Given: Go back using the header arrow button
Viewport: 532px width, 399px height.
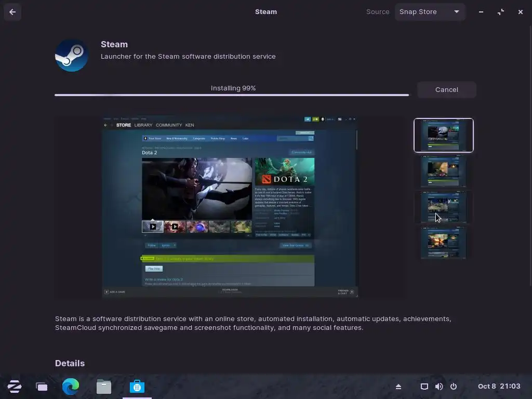Looking at the screenshot, I should click(x=12, y=12).
